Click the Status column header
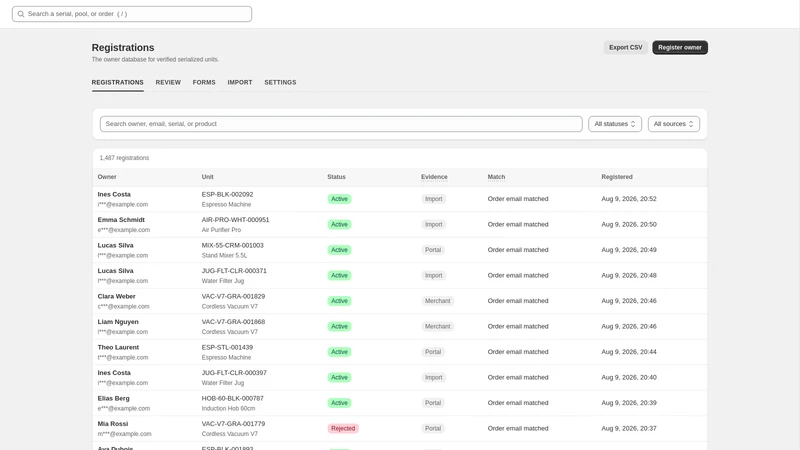 pos(336,177)
